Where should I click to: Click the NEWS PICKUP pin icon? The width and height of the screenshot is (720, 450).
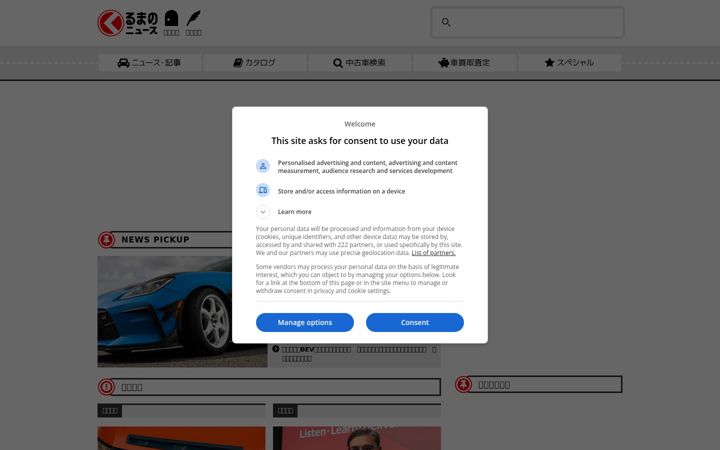[x=107, y=240]
